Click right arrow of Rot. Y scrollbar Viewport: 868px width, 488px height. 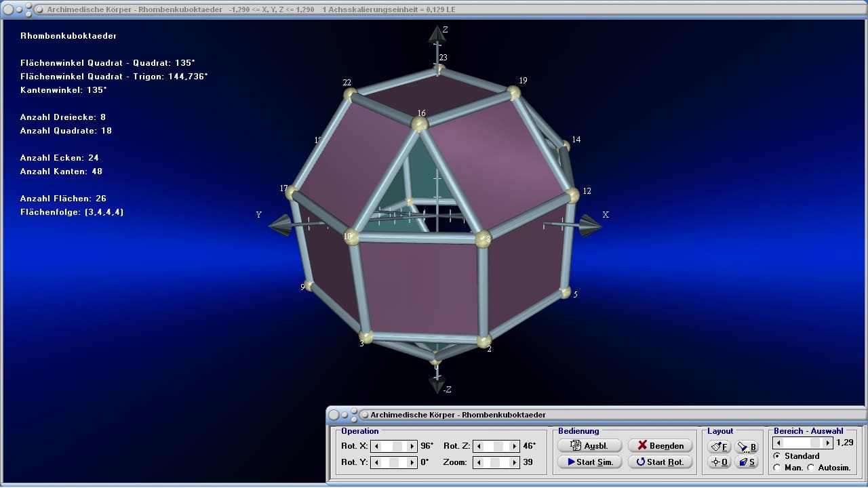pyautogui.click(x=412, y=462)
